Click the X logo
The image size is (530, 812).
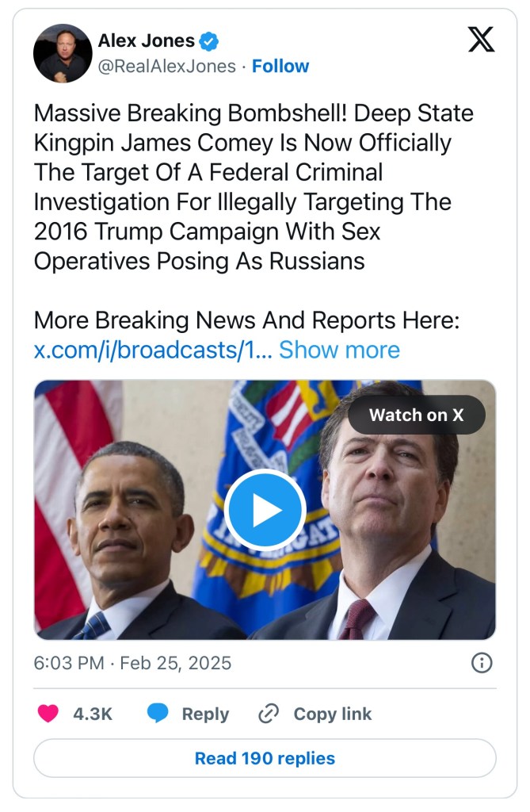(481, 39)
